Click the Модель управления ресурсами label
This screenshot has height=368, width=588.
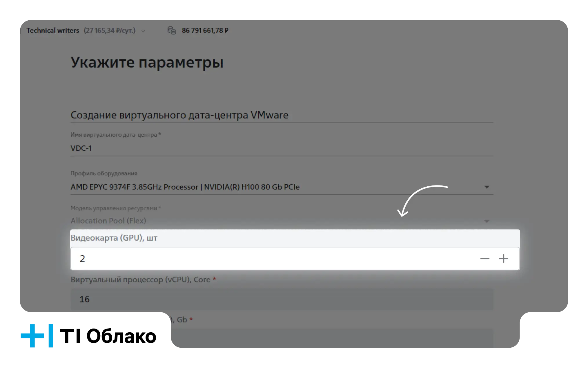[x=114, y=208]
